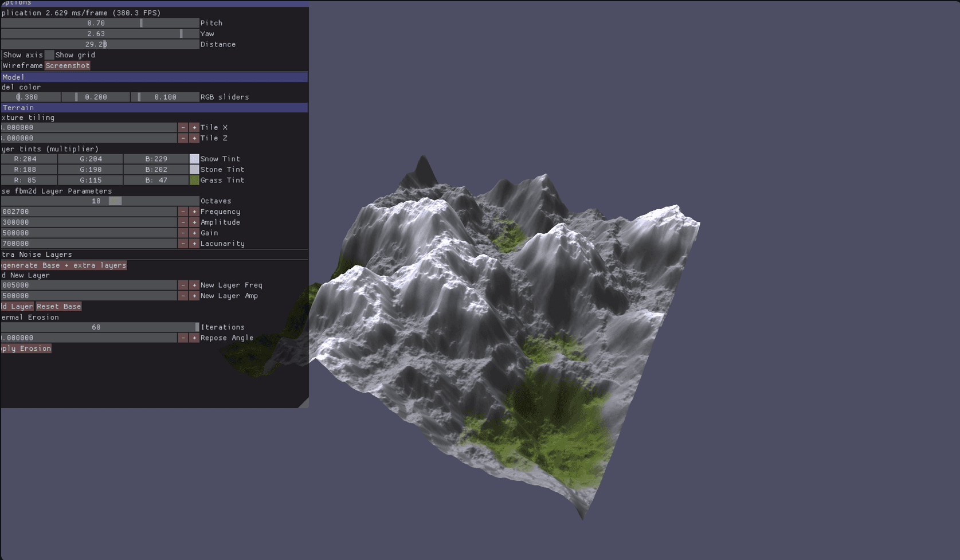Click the Add Layer button
The image size is (960, 560).
coord(17,307)
